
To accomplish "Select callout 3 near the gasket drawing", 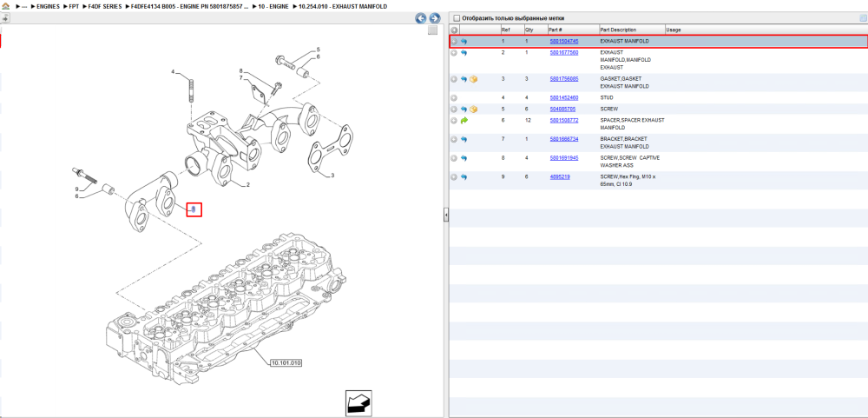I will pos(332,176).
